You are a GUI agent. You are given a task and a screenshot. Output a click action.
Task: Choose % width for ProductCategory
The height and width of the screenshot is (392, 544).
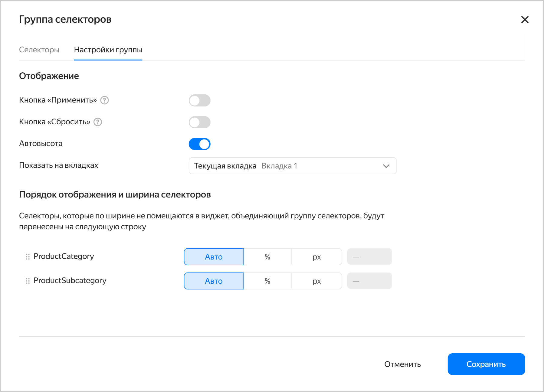point(267,257)
